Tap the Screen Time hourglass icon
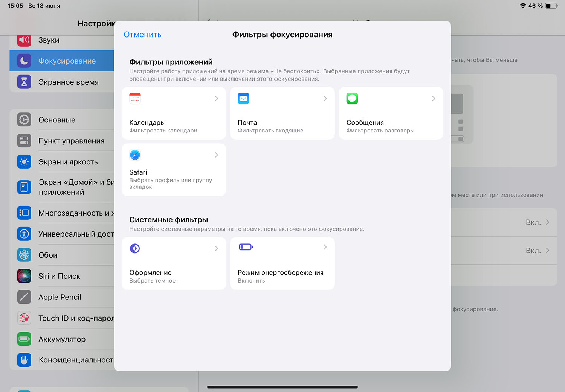The width and height of the screenshot is (565, 392). coord(24,82)
